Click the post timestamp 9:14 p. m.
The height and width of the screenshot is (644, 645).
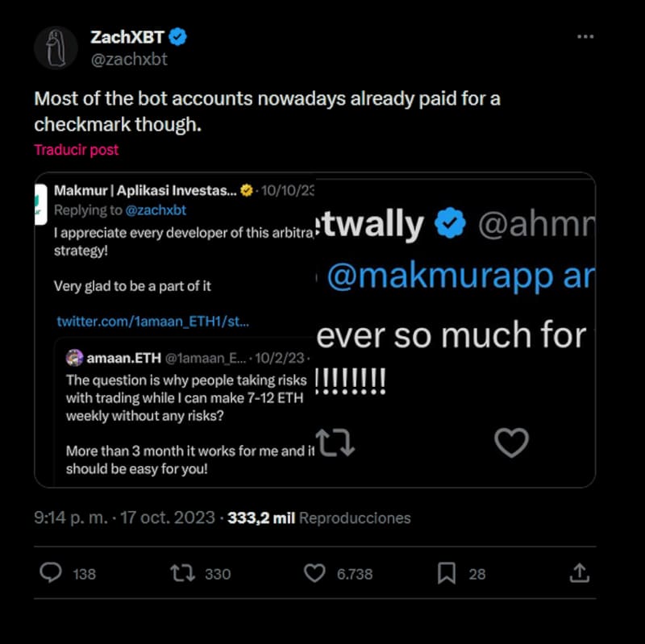point(71,518)
